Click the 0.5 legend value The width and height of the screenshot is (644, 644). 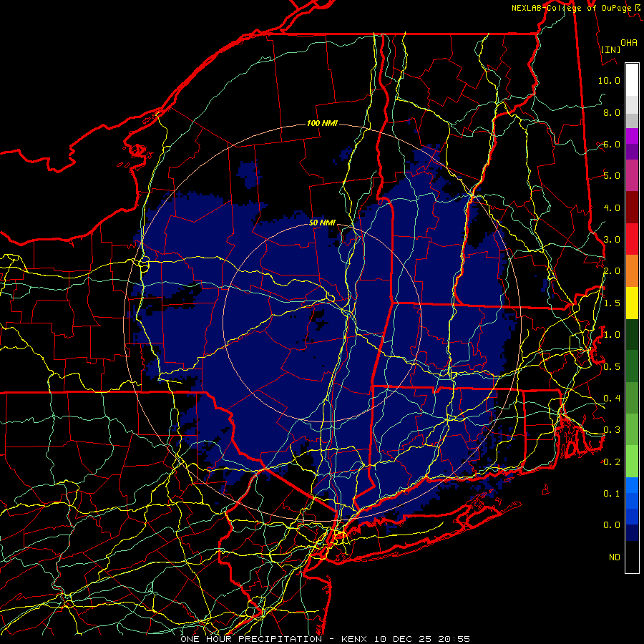(612, 367)
